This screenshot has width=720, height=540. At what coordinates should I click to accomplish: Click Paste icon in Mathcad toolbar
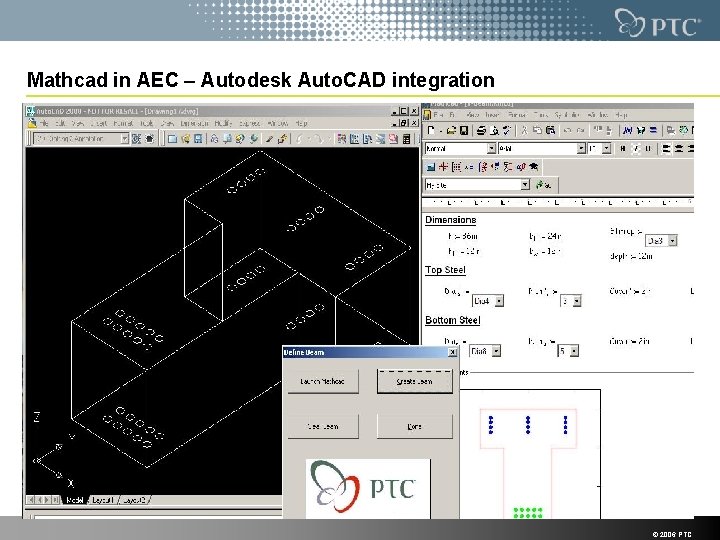550,130
